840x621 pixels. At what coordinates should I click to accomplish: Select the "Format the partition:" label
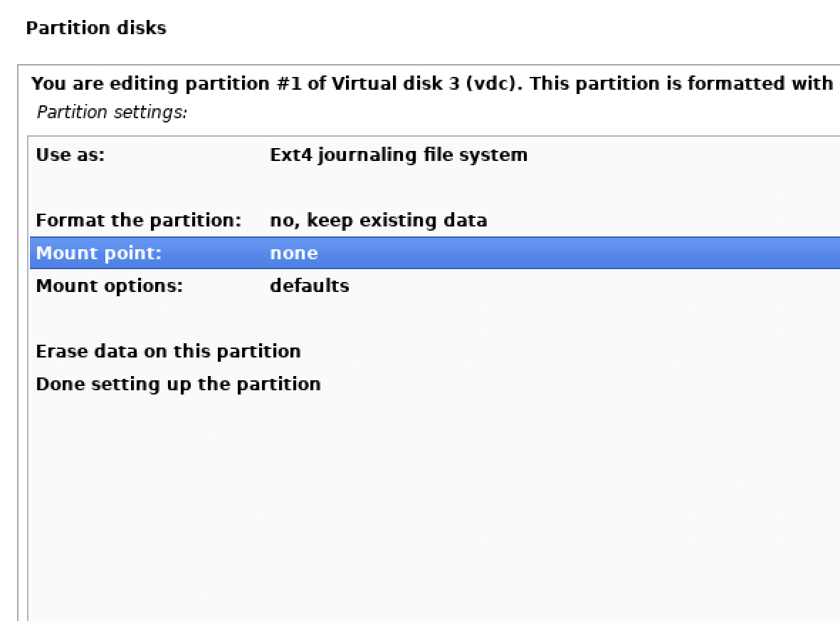coord(139,220)
